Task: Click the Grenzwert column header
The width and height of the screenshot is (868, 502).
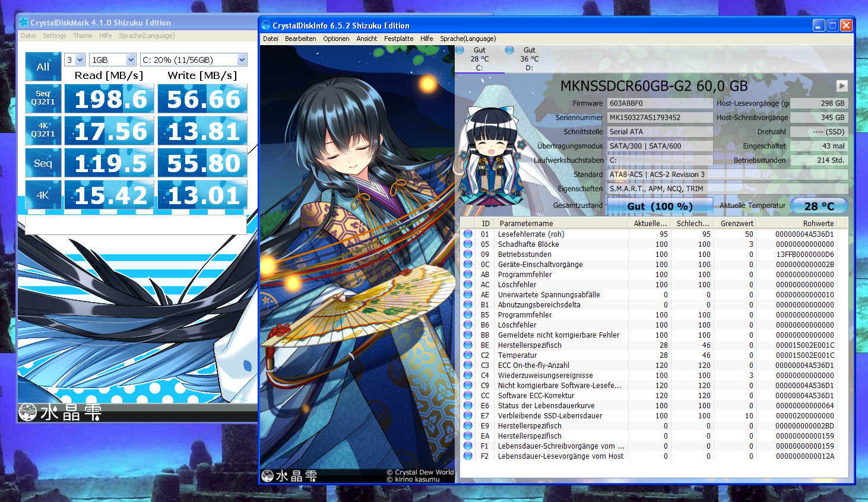Action: pyautogui.click(x=735, y=223)
